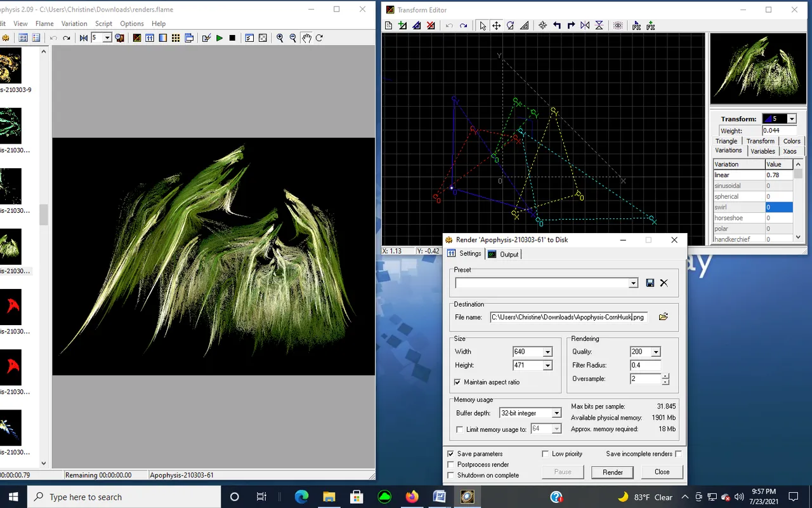
Task: Activate the pan hand tool
Action: [x=306, y=38]
